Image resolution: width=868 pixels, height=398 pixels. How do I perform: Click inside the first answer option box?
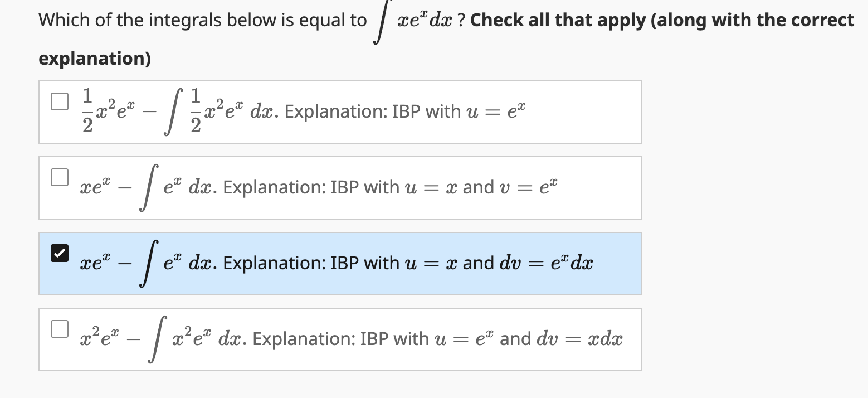[340, 111]
